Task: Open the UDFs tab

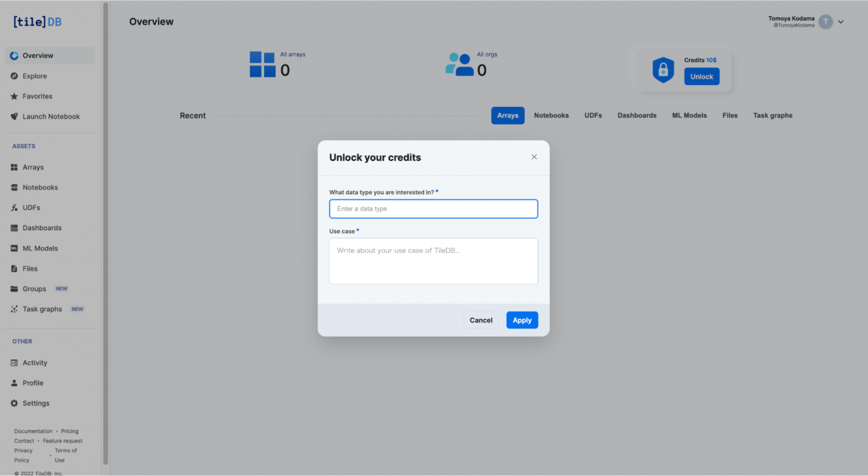Action: (593, 116)
